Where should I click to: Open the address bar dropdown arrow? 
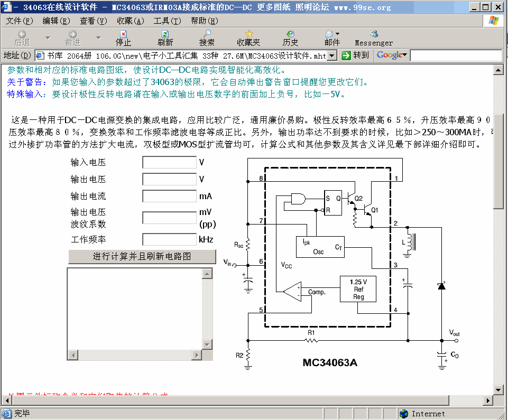[332, 55]
